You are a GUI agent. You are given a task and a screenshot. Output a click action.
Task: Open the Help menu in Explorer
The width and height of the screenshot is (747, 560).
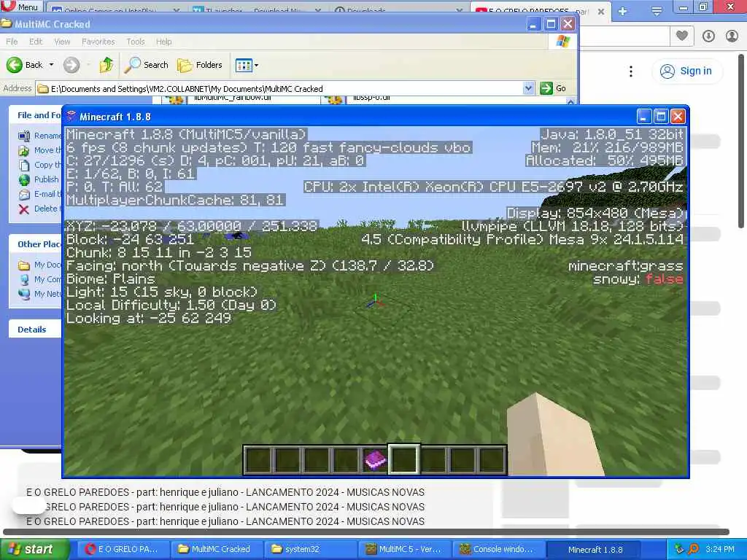163,42
